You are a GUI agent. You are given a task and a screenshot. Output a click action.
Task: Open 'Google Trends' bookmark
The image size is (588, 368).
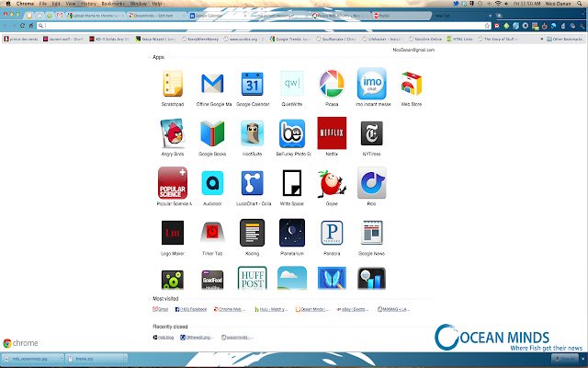point(290,39)
